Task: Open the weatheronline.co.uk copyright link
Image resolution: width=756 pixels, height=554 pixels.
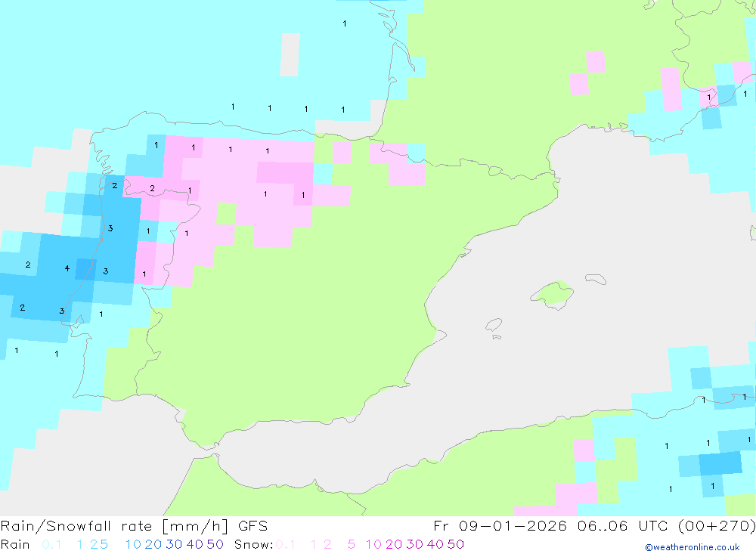Action: tap(692, 547)
